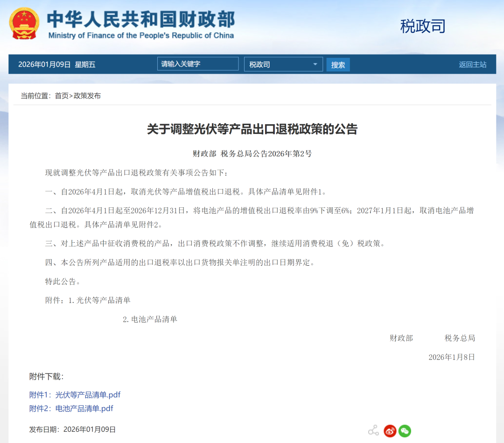Download 附件1 光伏等产品清单.pdf
This screenshot has width=504, height=443.
[76, 394]
